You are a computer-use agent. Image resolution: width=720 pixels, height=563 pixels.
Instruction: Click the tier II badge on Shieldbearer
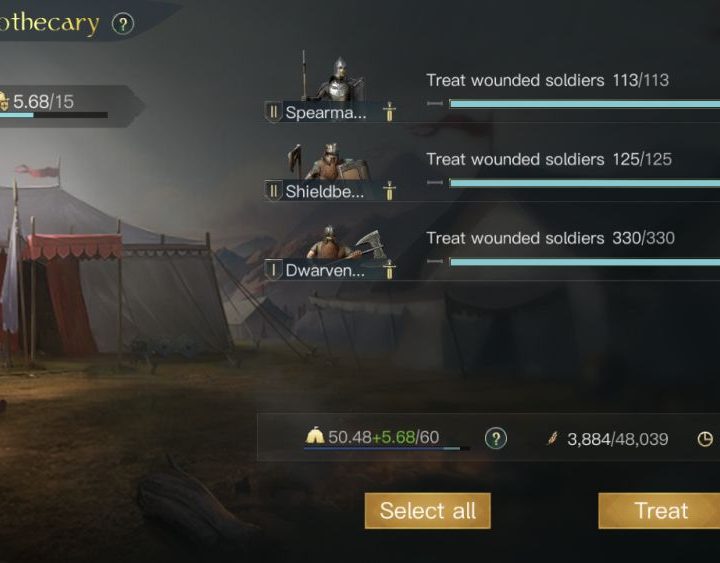[x=273, y=191]
